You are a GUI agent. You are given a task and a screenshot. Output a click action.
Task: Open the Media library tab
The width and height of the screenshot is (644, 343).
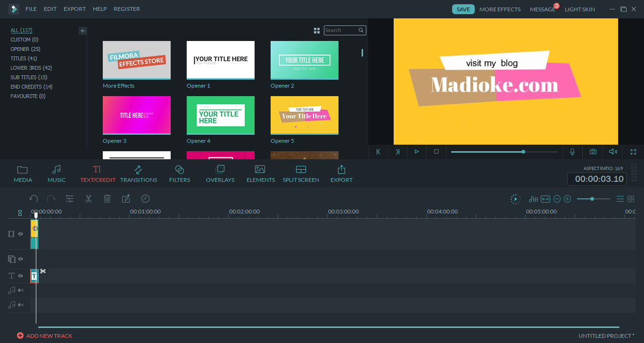(x=23, y=174)
